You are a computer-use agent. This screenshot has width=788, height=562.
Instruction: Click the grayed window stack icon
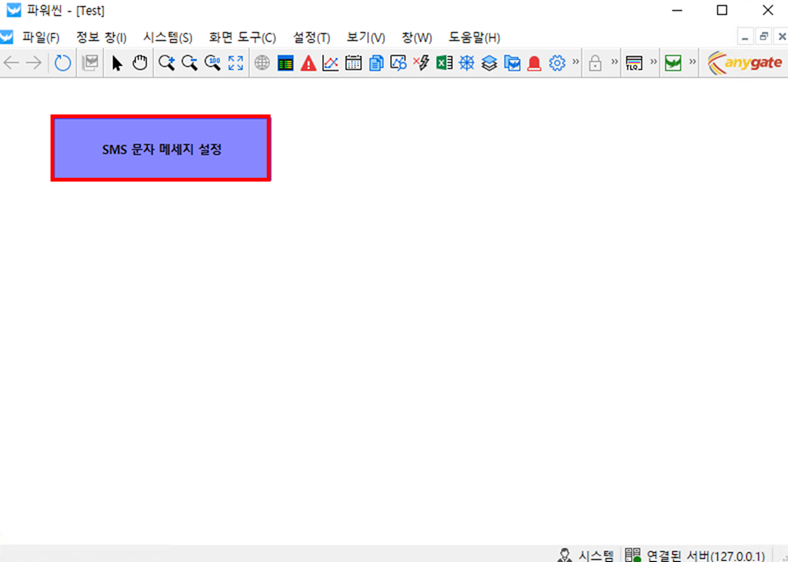click(x=90, y=63)
